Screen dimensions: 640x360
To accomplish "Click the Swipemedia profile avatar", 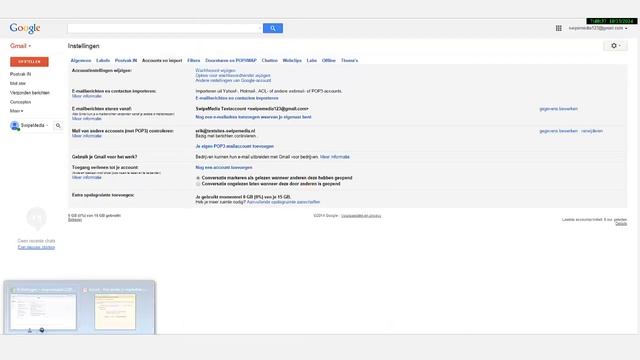I will pyautogui.click(x=15, y=126).
